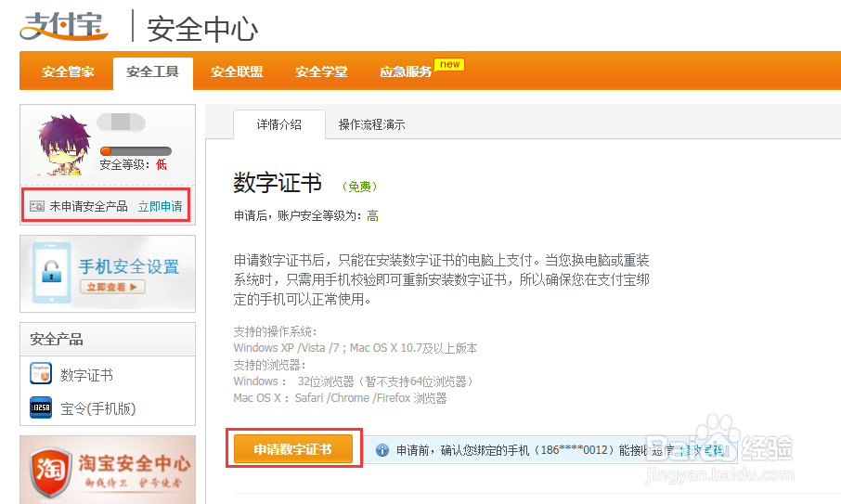This screenshot has width=841, height=504.
Task: Select the 安全工具 tab
Action: tap(153, 71)
